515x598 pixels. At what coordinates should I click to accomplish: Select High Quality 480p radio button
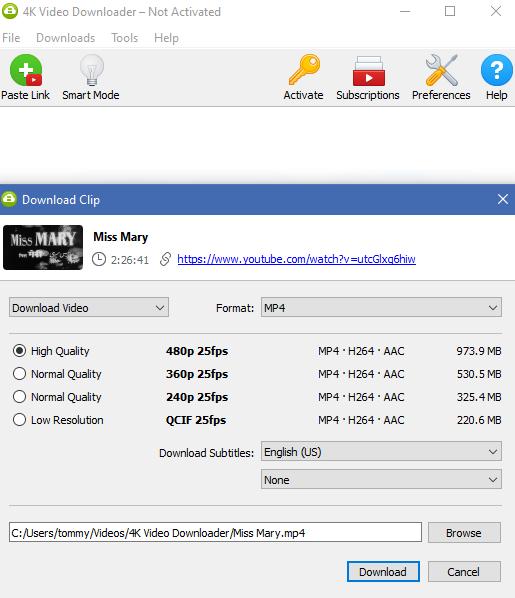(19, 350)
